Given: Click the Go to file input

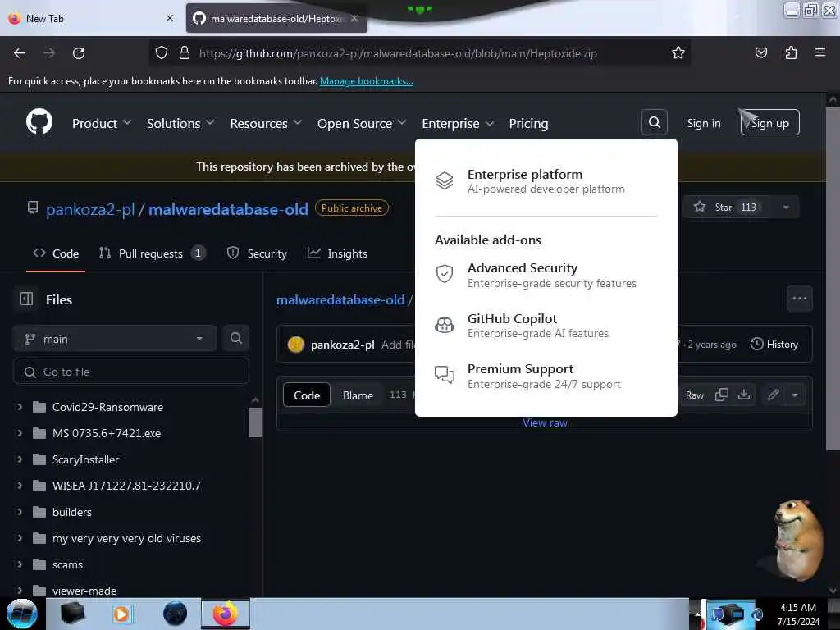Looking at the screenshot, I should pos(131,372).
